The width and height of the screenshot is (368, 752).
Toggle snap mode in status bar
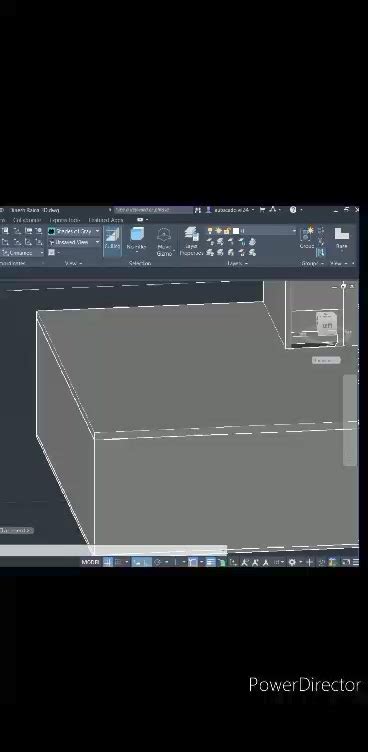(118, 562)
